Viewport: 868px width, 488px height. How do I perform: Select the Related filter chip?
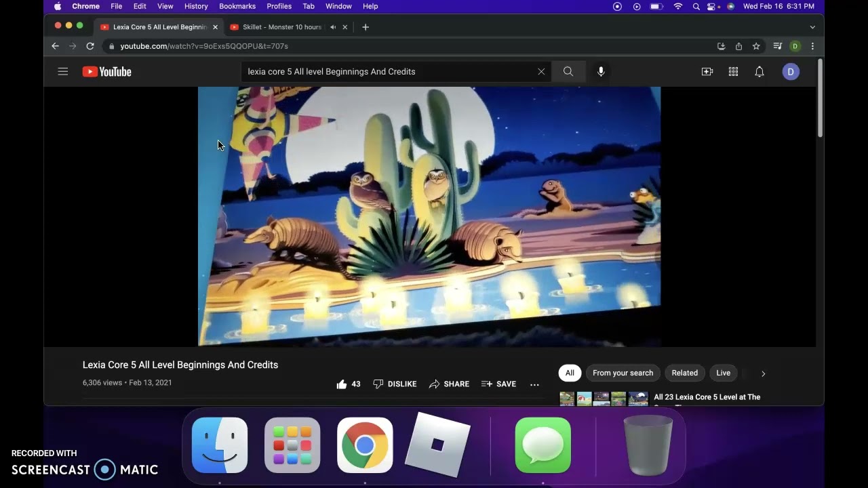pyautogui.click(x=685, y=373)
